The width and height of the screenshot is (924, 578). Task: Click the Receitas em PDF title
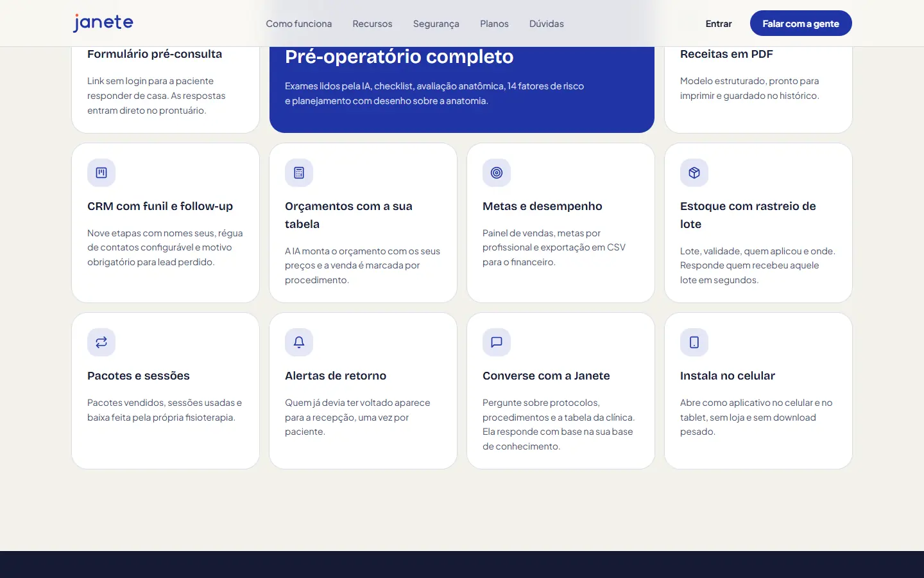726,54
